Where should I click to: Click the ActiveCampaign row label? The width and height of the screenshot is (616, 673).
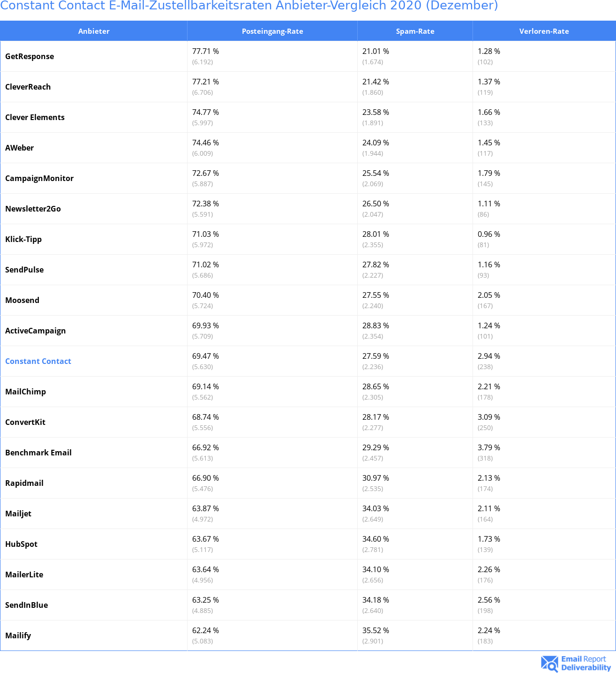pyautogui.click(x=35, y=331)
